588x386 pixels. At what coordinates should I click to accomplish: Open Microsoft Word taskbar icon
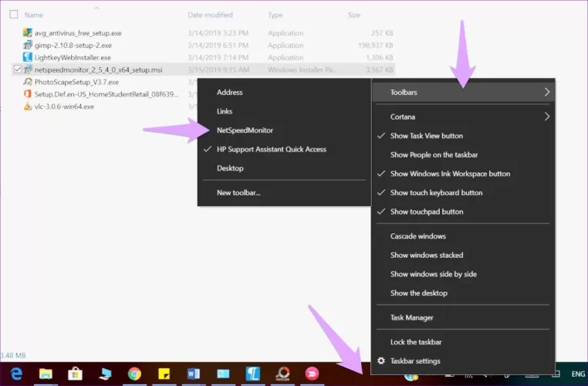(x=193, y=374)
